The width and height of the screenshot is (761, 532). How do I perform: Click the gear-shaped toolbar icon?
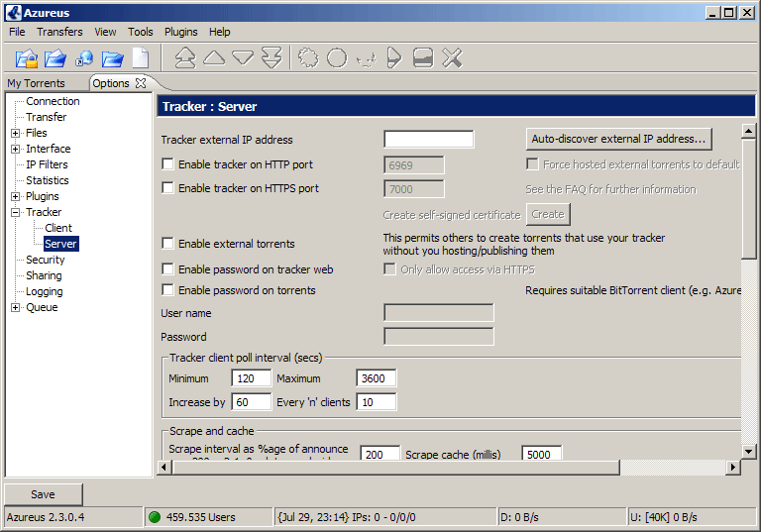pyautogui.click(x=308, y=58)
